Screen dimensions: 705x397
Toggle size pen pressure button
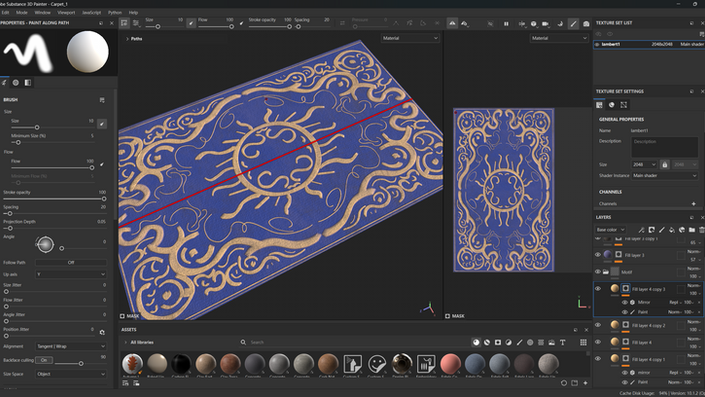pyautogui.click(x=191, y=22)
